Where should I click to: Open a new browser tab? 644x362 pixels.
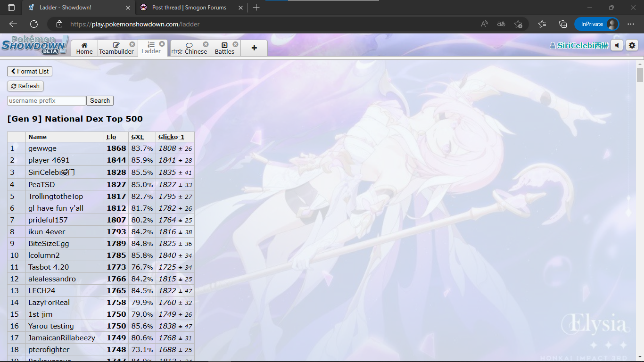[256, 8]
